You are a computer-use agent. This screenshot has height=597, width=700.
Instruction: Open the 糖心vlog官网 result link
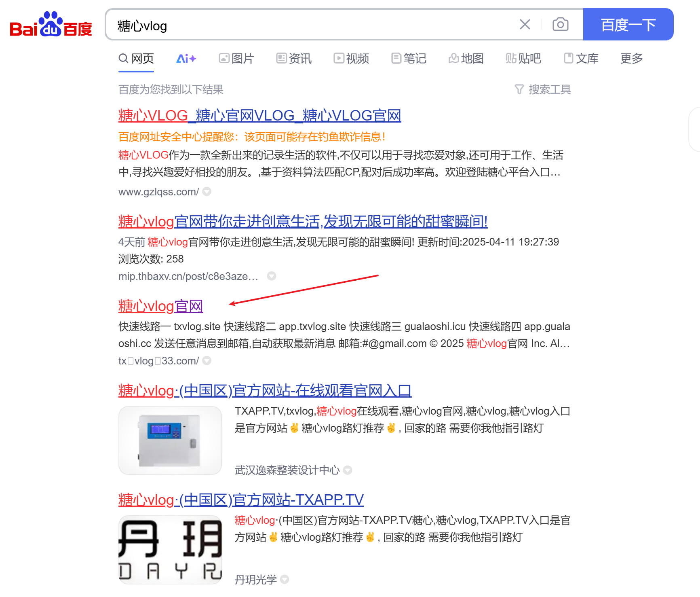(x=160, y=306)
